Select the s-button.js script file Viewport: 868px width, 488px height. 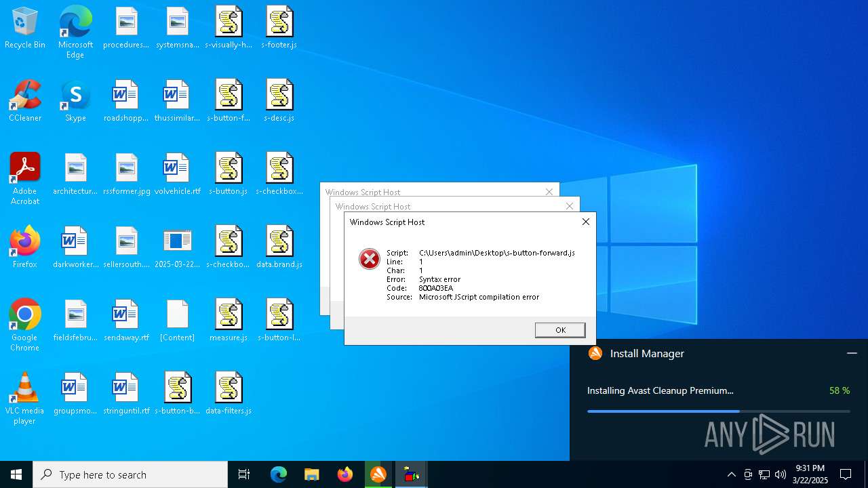pos(229,175)
